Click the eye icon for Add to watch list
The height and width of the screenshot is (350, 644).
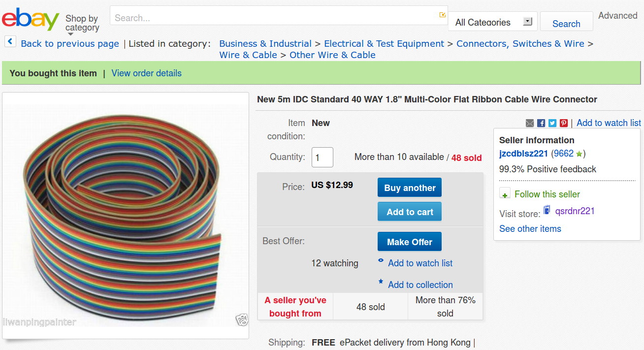381,261
